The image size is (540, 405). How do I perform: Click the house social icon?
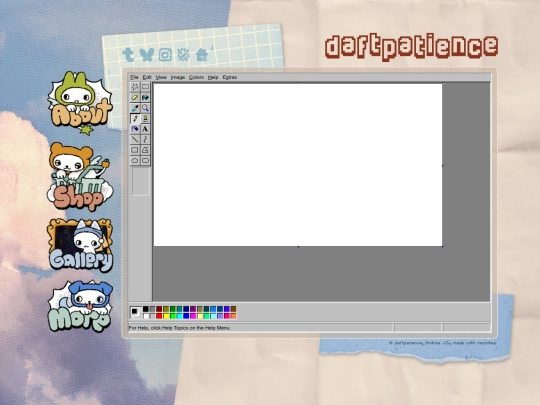click(201, 55)
